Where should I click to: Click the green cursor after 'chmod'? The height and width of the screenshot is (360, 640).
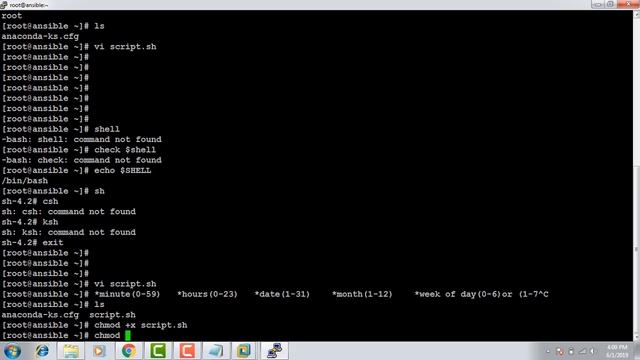click(128, 336)
